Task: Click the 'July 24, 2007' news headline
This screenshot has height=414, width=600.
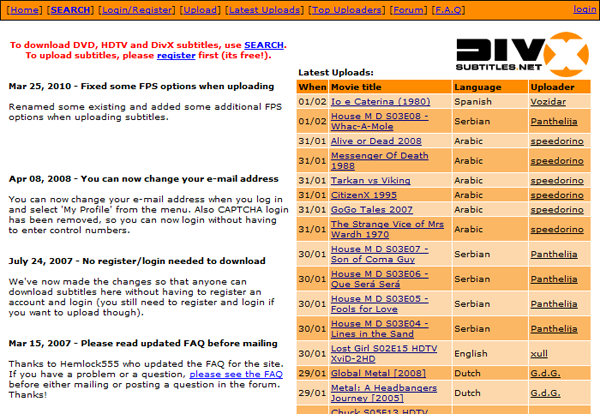Action: point(137,261)
